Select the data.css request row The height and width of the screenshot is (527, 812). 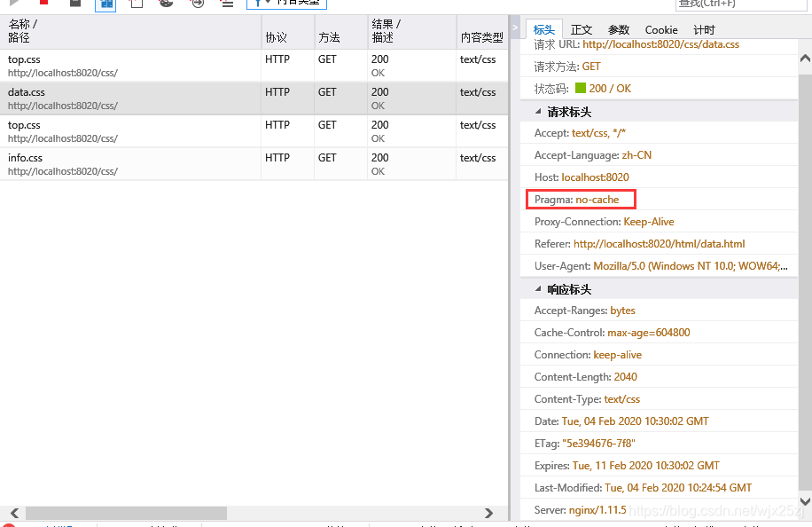point(254,98)
